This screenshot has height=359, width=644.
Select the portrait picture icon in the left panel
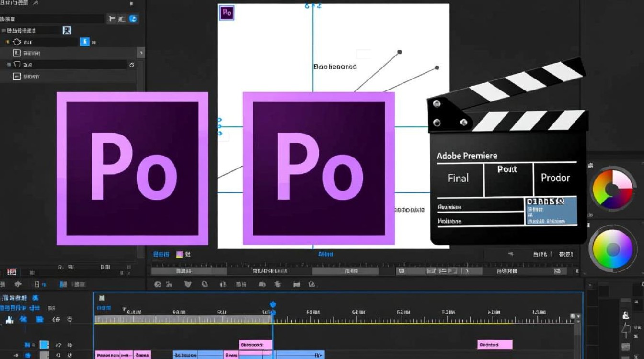pyautogui.click(x=67, y=30)
